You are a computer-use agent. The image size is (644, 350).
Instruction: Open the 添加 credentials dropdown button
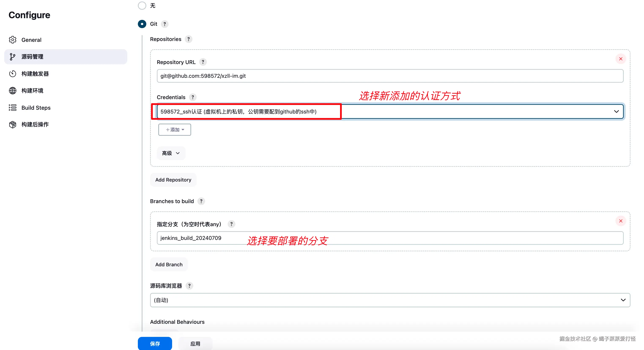pos(175,130)
